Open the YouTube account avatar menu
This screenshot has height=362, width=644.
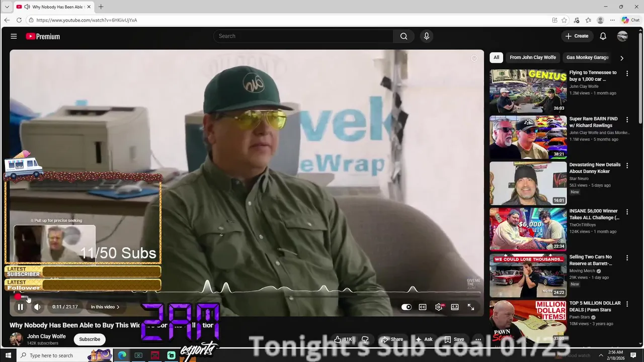click(x=622, y=36)
